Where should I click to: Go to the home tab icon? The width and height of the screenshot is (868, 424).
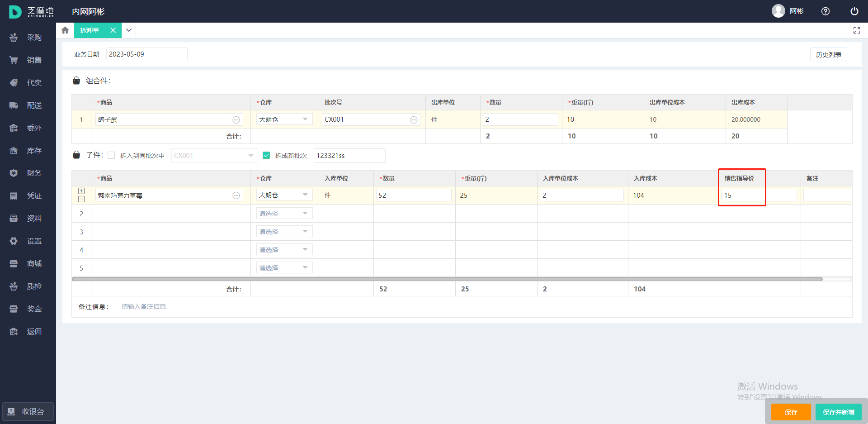[65, 30]
